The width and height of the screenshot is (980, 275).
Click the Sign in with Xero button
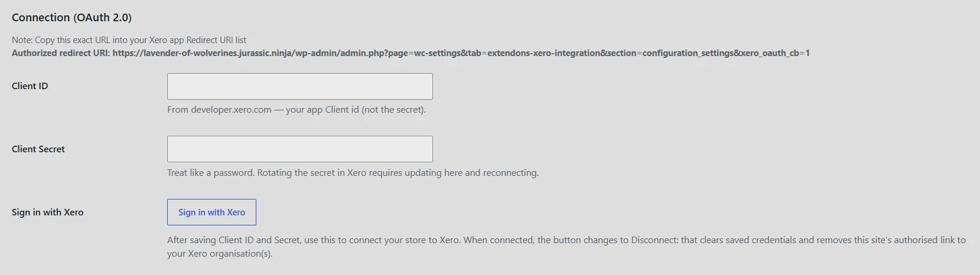click(x=211, y=212)
